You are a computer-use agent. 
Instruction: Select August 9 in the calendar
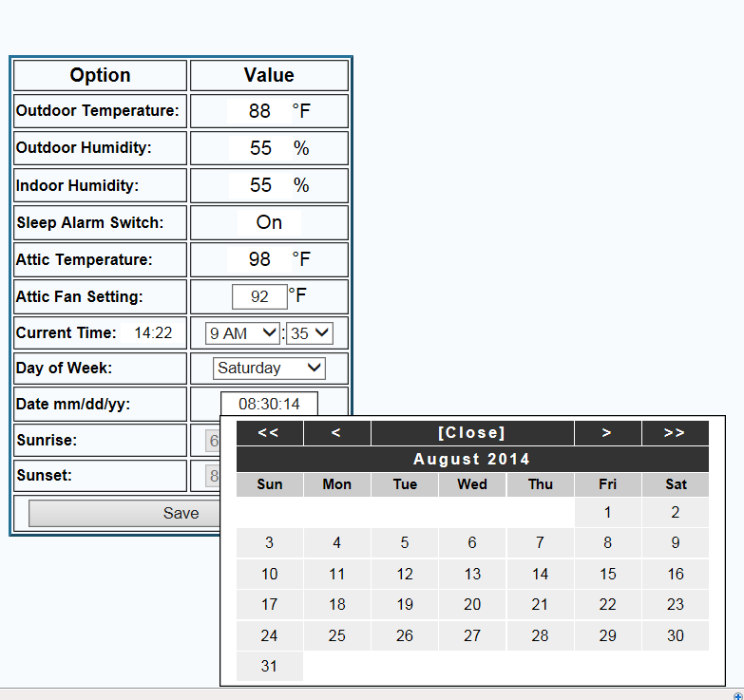(676, 543)
